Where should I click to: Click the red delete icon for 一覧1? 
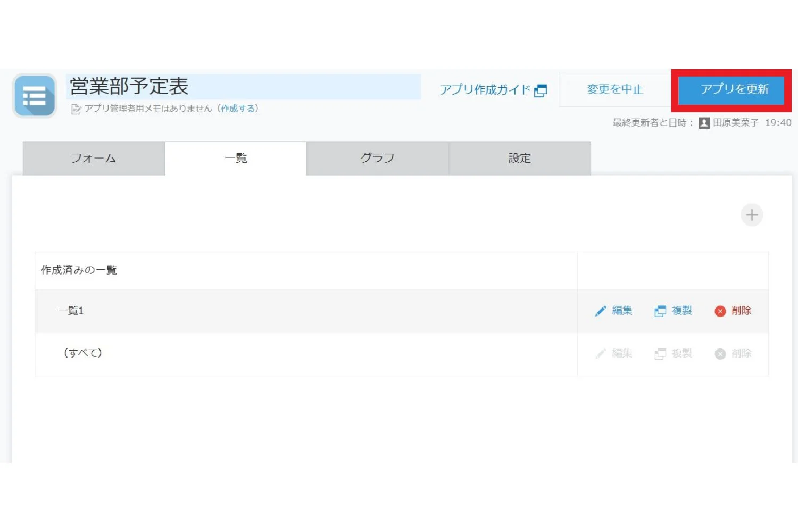point(720,311)
